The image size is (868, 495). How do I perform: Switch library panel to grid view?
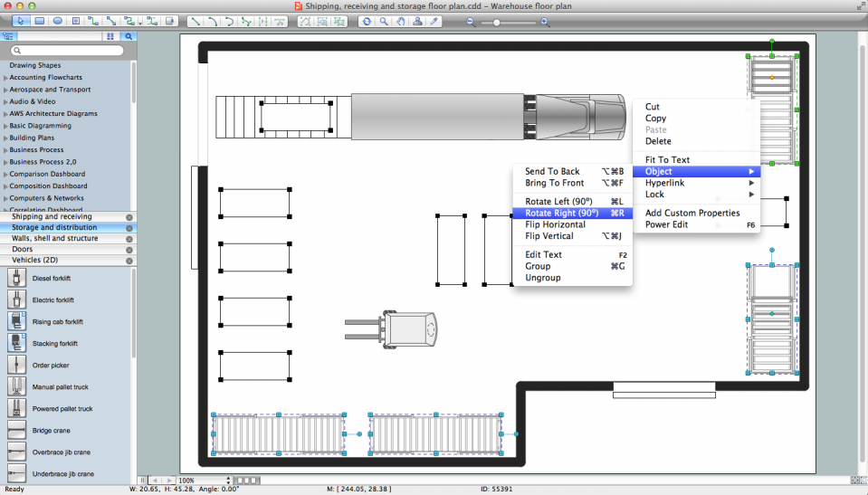(110, 37)
